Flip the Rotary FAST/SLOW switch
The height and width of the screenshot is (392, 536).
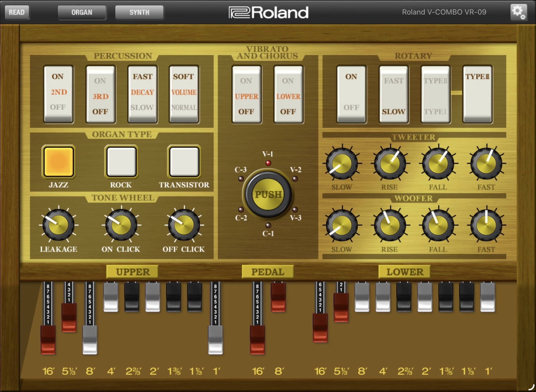point(394,94)
